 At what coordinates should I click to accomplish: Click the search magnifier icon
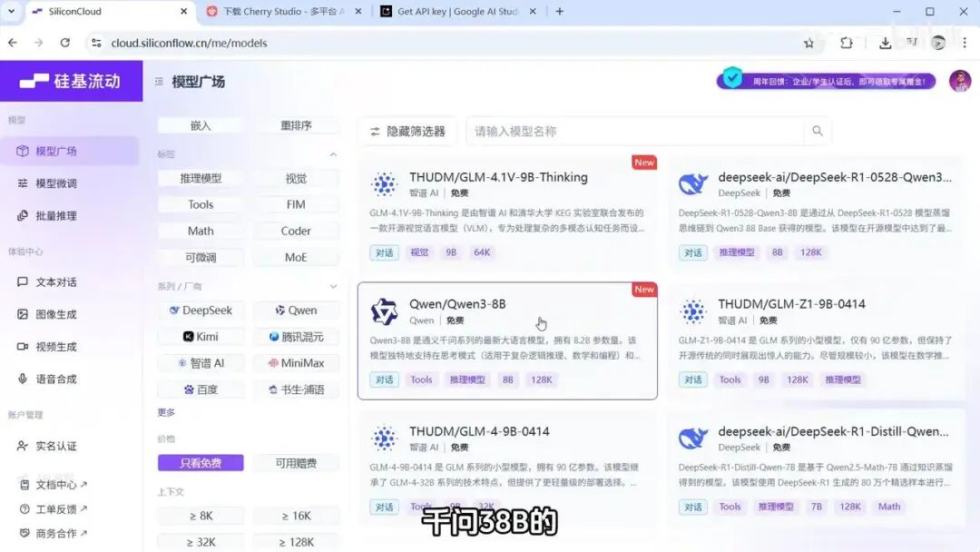coord(817,132)
